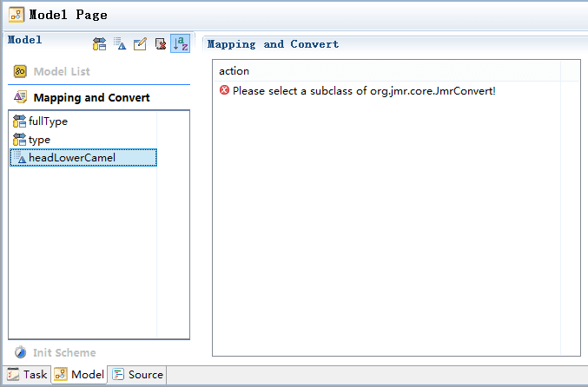
Task: Select the JmrConvert subclass error row
Action: [386, 90]
